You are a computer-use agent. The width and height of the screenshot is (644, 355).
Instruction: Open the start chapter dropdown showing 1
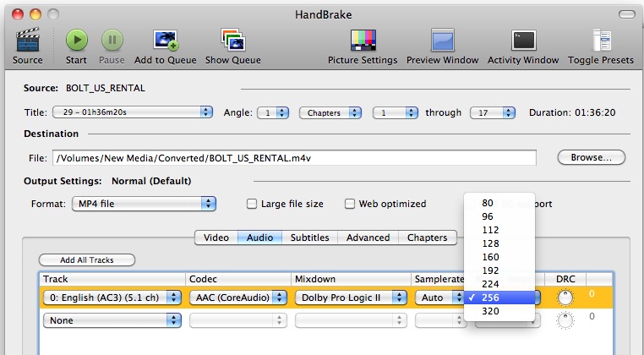396,112
